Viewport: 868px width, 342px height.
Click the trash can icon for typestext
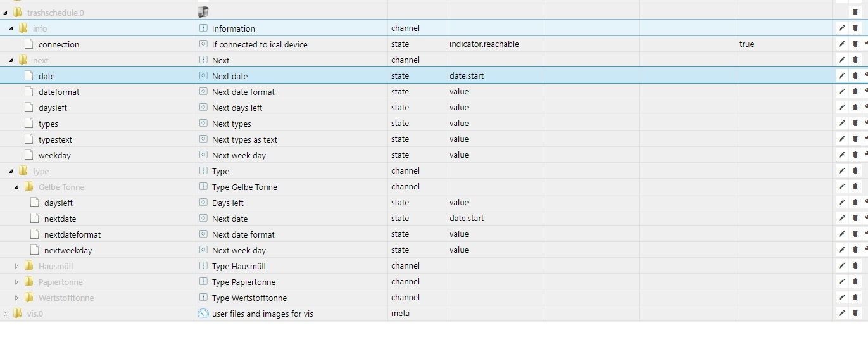pyautogui.click(x=855, y=139)
